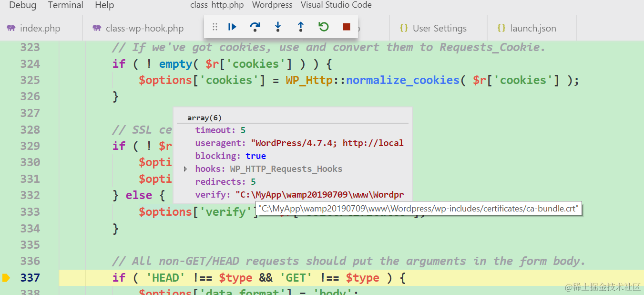Image resolution: width=644 pixels, height=295 pixels.
Task: Open the Help menu
Action: point(104,5)
